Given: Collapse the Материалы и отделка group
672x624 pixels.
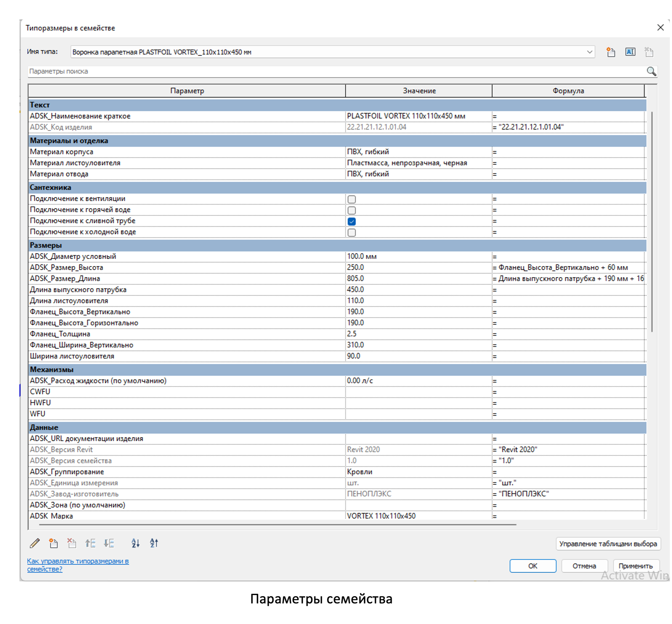Looking at the screenshot, I should tap(337, 141).
